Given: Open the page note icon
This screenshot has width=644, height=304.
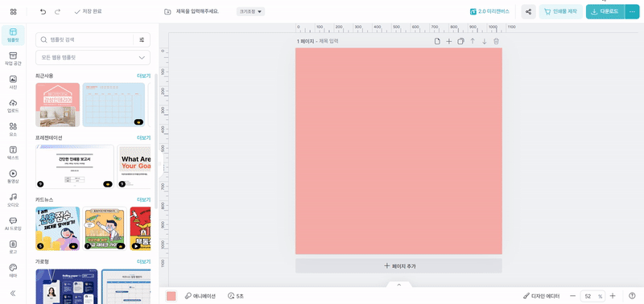Looking at the screenshot, I should (437, 41).
